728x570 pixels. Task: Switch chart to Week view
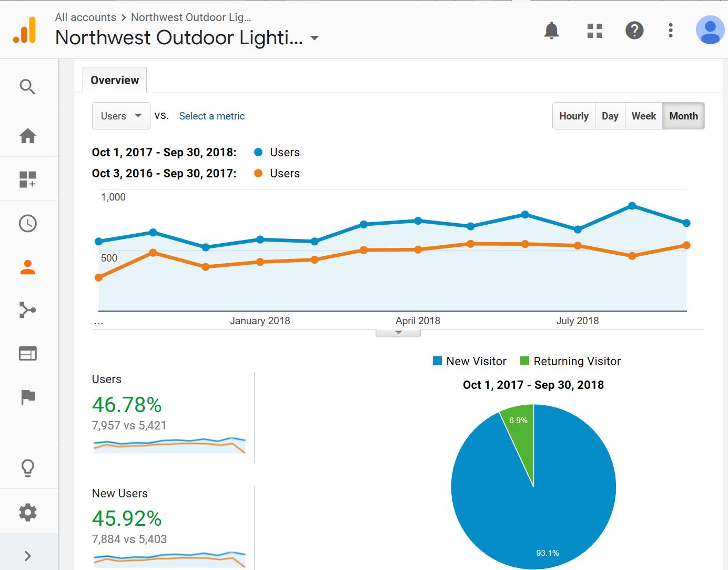click(x=644, y=116)
